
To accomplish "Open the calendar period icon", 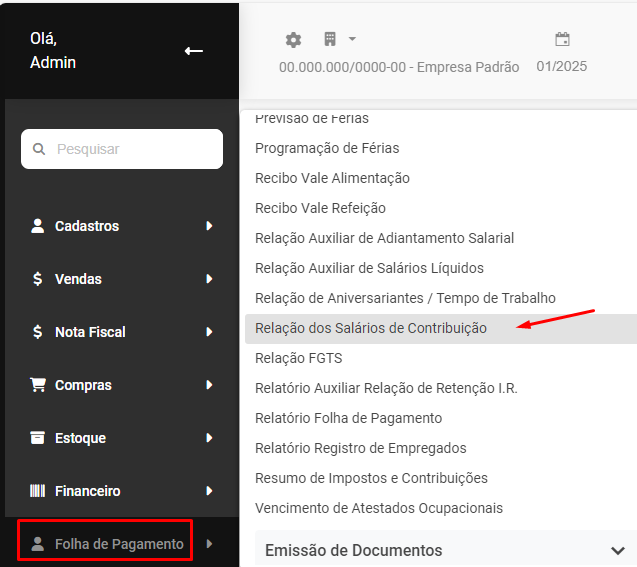I will click(562, 40).
